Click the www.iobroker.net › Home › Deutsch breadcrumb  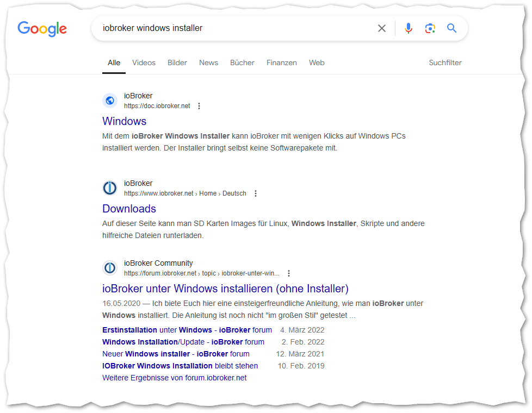pos(185,193)
